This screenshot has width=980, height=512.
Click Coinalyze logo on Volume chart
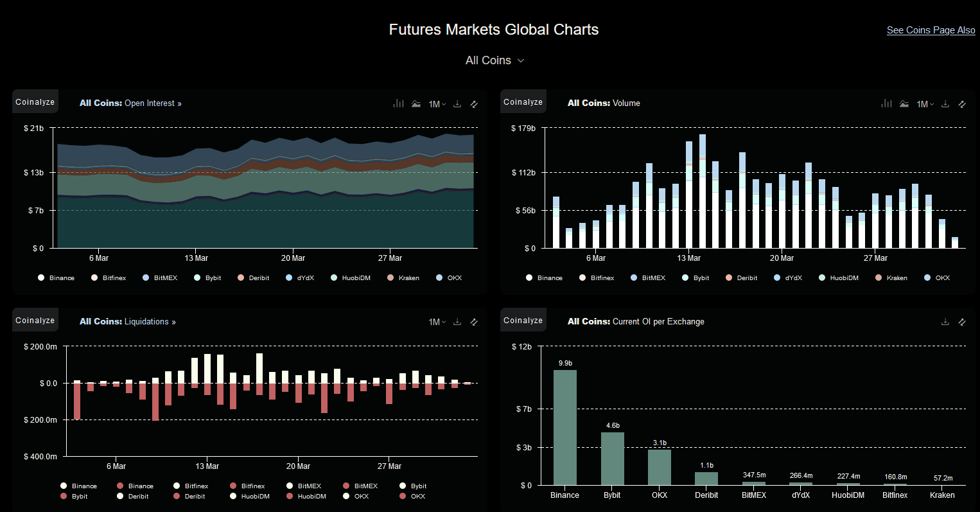523,102
